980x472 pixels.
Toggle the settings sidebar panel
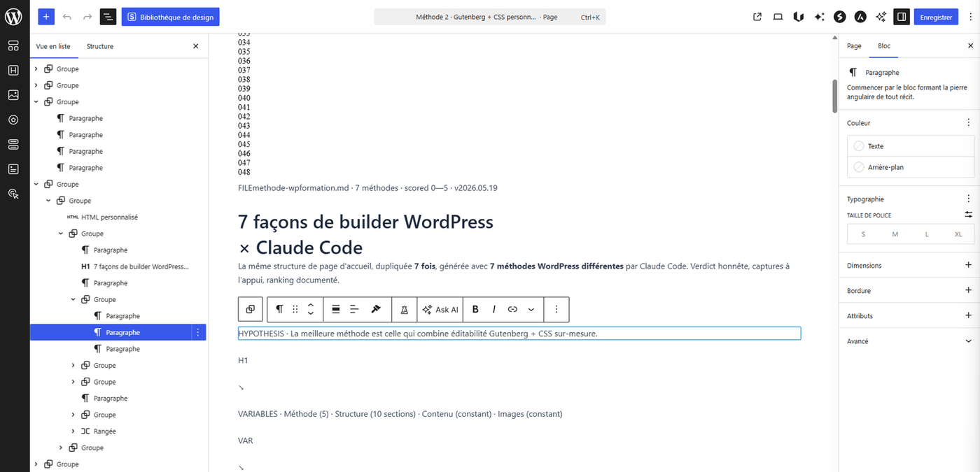click(x=902, y=17)
